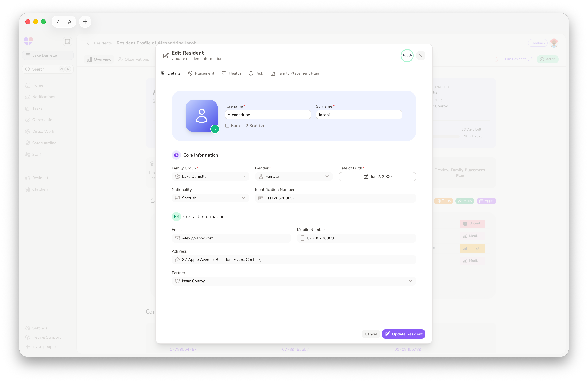The height and width of the screenshot is (382, 588).
Task: Open the Date of Birth picker
Action: pos(377,176)
